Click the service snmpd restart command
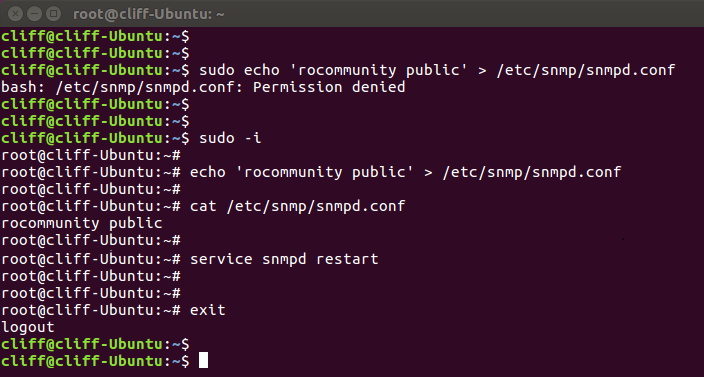The width and height of the screenshot is (704, 377). point(284,259)
